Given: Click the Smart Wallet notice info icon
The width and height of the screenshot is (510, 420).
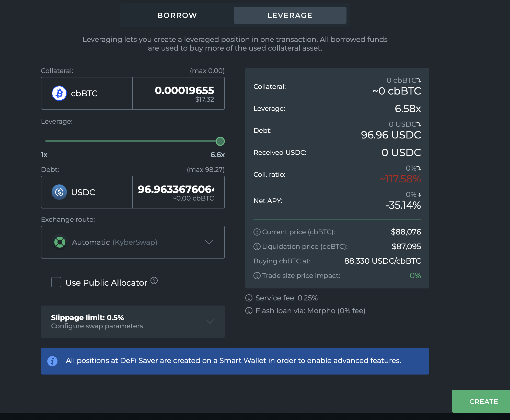Looking at the screenshot, I should coord(52,361).
